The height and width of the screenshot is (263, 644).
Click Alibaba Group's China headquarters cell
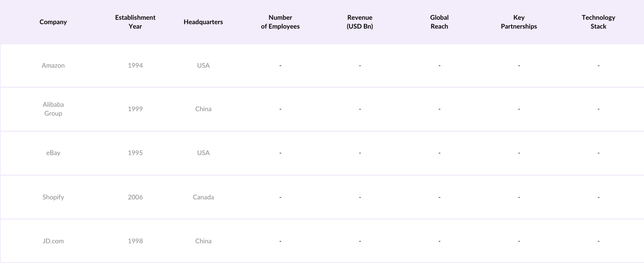click(203, 109)
